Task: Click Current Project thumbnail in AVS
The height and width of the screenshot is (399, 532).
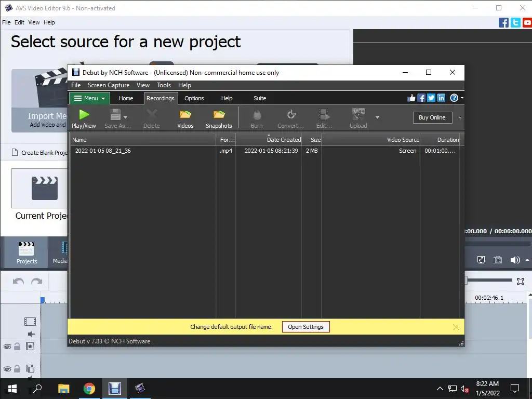Action: pyautogui.click(x=39, y=188)
